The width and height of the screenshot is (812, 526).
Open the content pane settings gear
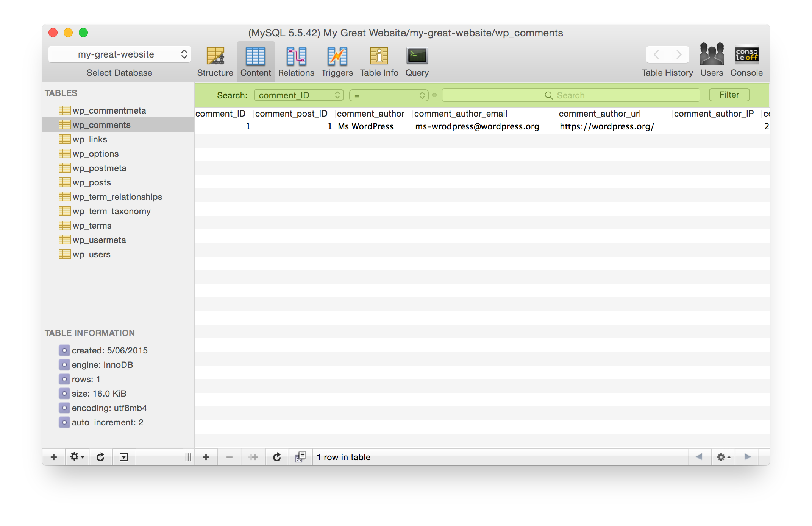[723, 457]
